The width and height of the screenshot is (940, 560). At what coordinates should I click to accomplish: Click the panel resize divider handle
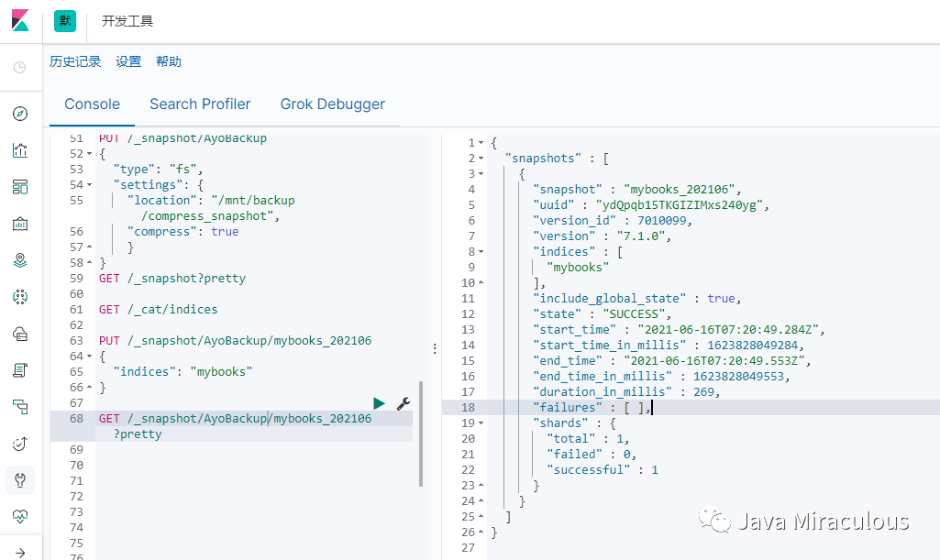[x=435, y=349]
